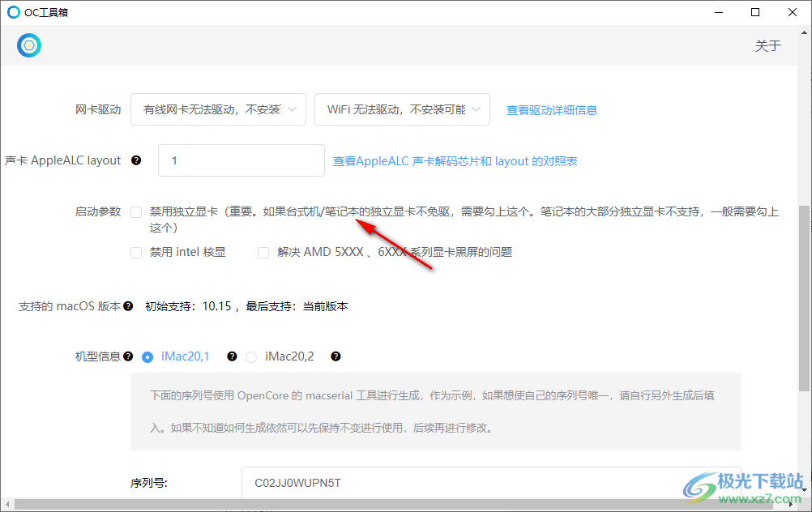This screenshot has width=812, height=512.
Task: Click the scroll-up arrow of vertical scrollbar
Action: click(804, 32)
